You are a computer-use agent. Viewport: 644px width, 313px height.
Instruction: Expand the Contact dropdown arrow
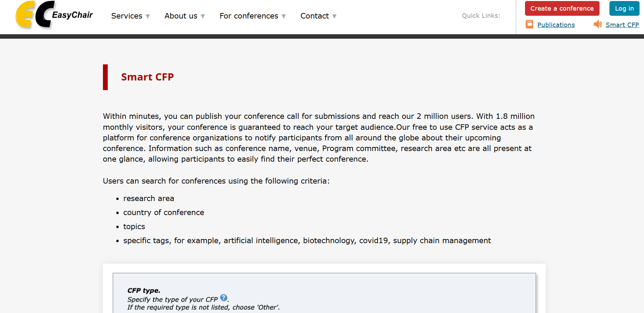tap(334, 16)
